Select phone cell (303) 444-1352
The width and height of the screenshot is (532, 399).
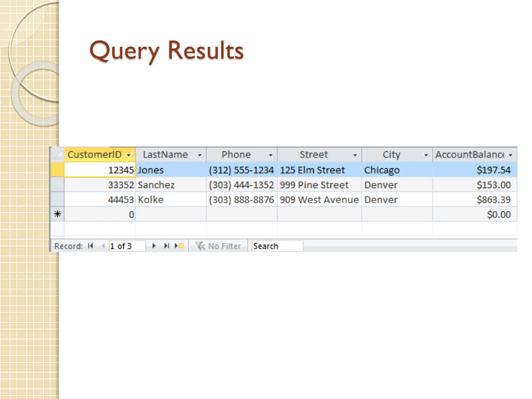coord(242,185)
